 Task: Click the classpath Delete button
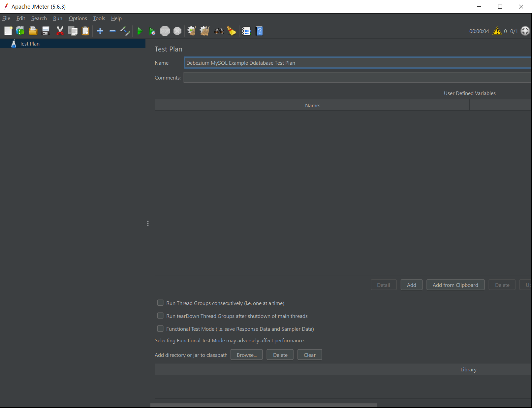(x=280, y=355)
